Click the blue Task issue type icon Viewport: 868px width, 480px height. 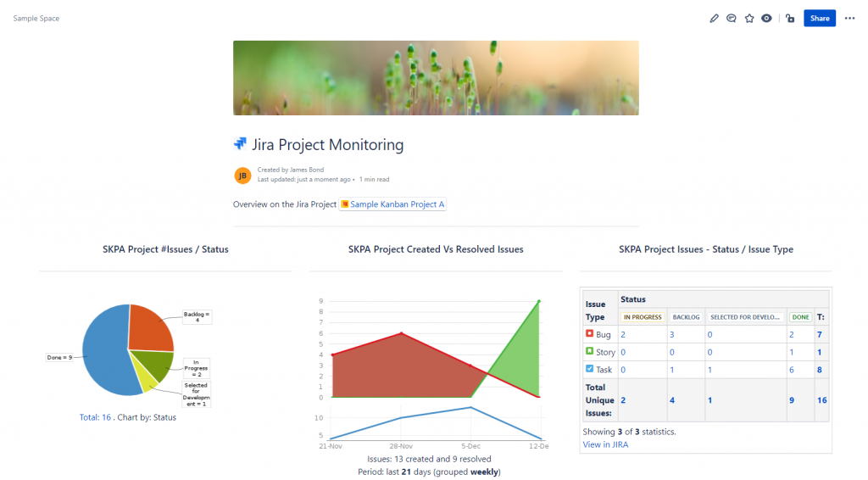coord(590,369)
